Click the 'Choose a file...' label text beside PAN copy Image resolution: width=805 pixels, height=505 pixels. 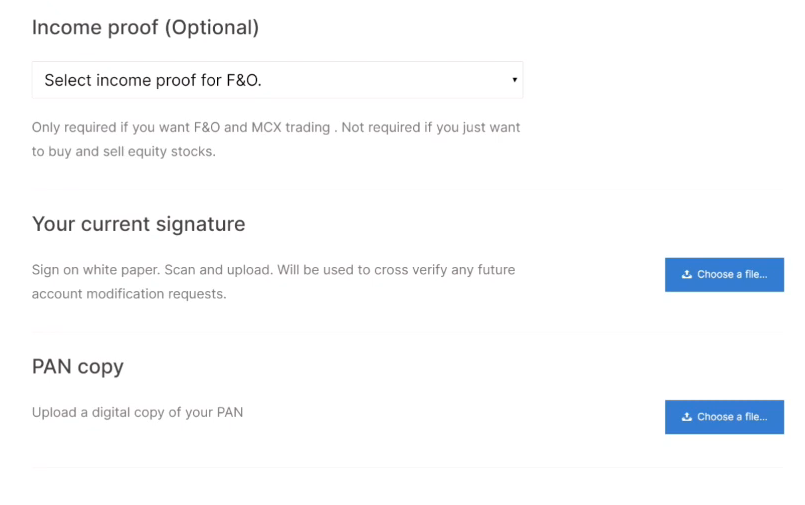(732, 417)
